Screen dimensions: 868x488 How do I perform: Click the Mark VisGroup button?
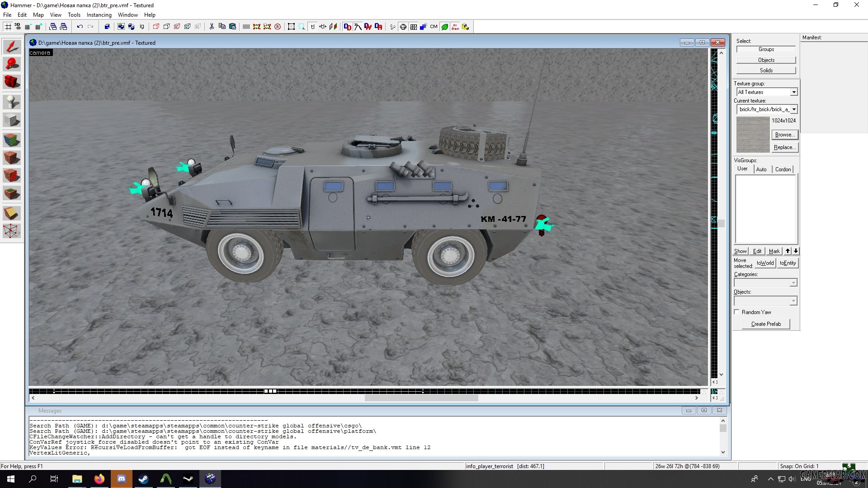point(774,251)
